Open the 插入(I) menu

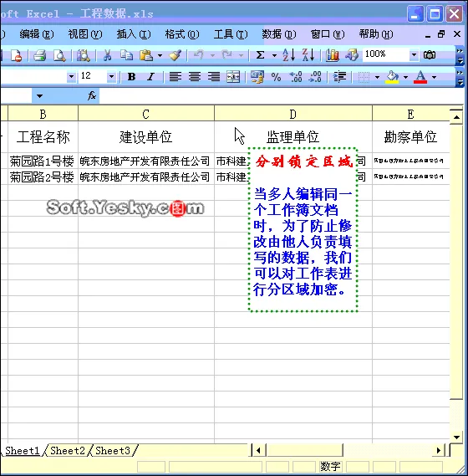point(134,34)
